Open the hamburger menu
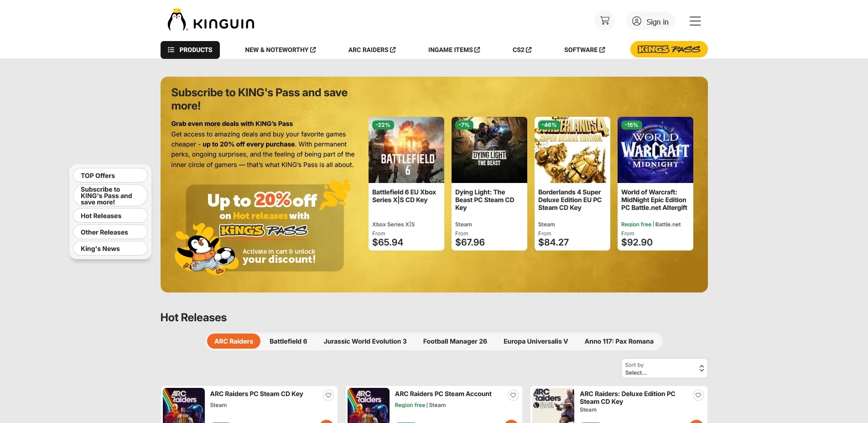The width and height of the screenshot is (868, 423). click(x=695, y=21)
